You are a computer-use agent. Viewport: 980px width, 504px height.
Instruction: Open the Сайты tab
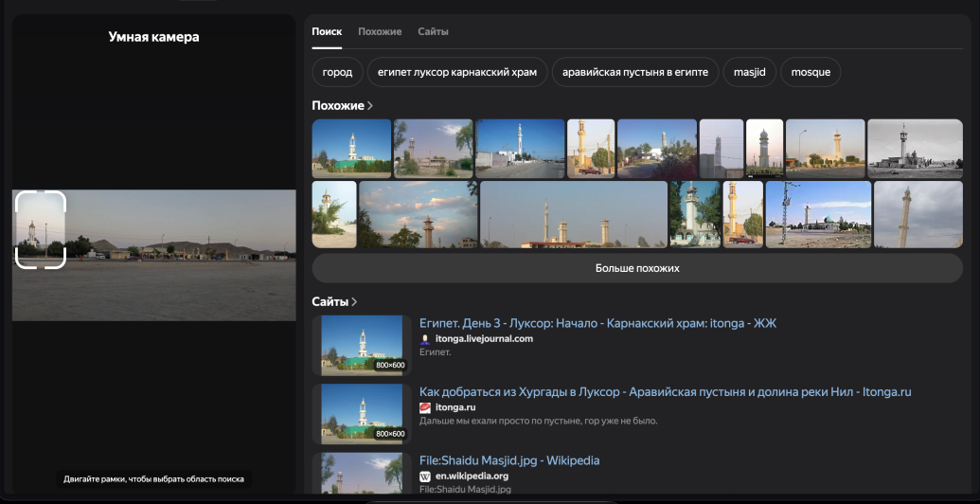pos(433,32)
